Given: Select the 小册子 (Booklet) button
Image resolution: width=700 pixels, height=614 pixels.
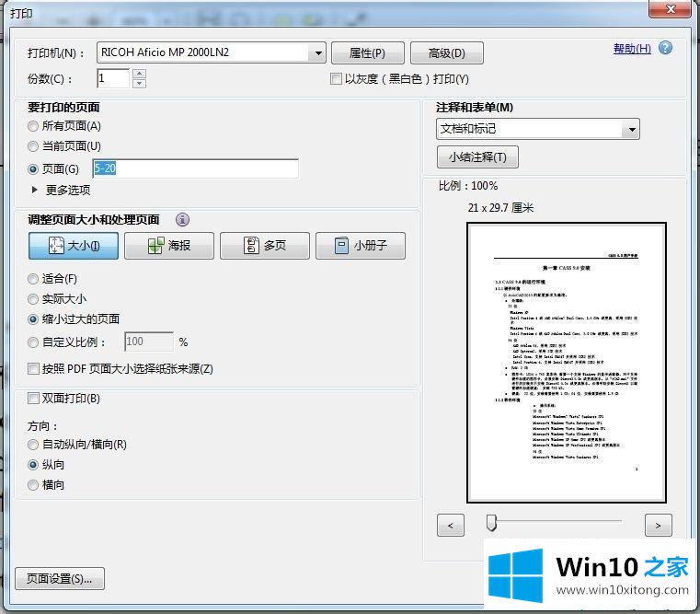Looking at the screenshot, I should 361,246.
